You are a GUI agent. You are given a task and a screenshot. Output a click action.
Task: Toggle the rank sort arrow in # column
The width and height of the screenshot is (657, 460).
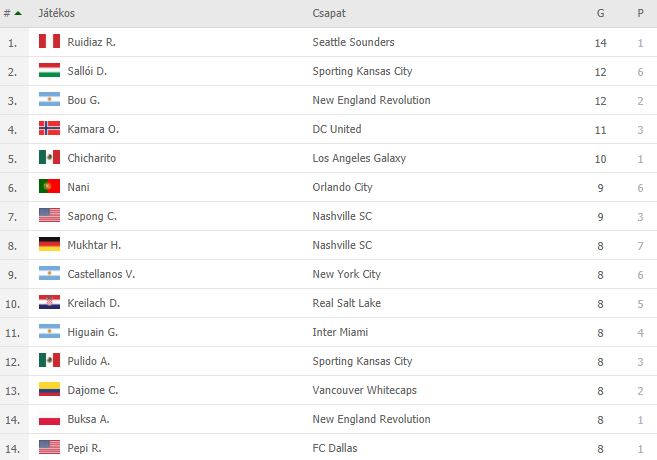point(18,13)
